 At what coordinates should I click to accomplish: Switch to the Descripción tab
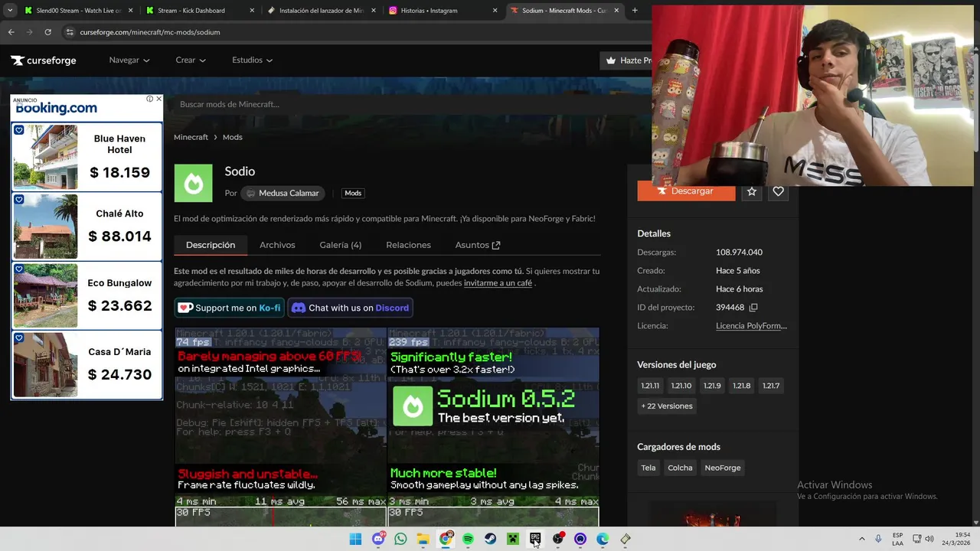[211, 245]
